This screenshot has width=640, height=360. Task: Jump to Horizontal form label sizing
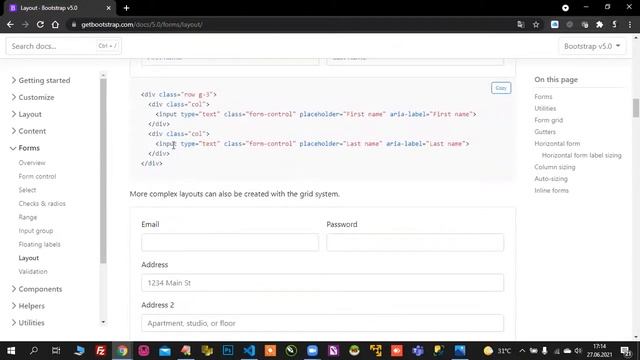(582, 156)
